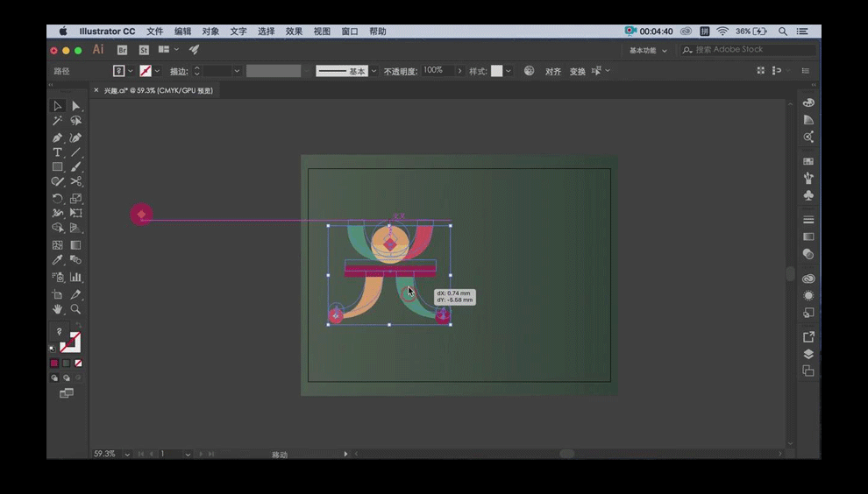Click the 样式 style swatch
Viewport: 868px width, 494px height.
click(497, 71)
